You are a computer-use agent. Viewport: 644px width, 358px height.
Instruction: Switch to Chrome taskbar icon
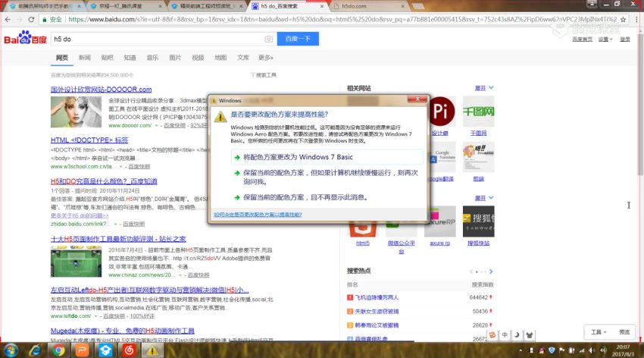(59, 350)
